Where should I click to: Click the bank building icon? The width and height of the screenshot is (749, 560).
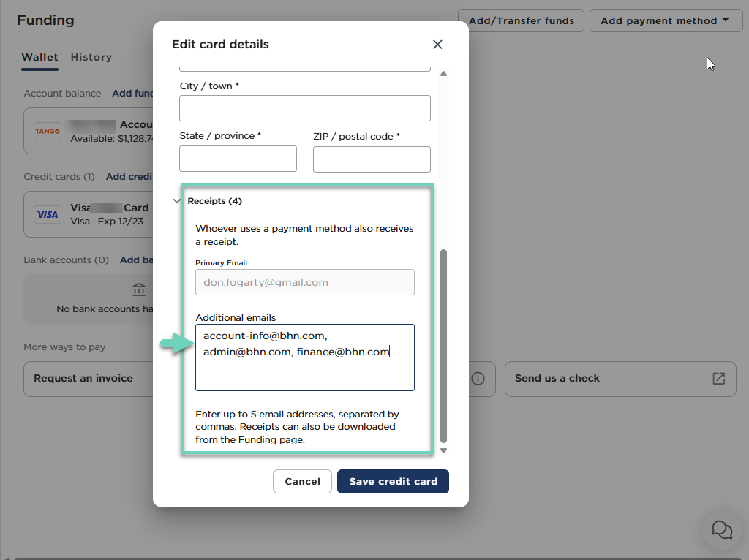[140, 290]
